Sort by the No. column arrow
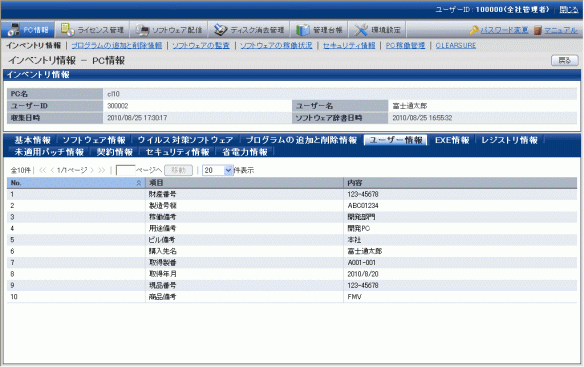This screenshot has width=584, height=367. pyautogui.click(x=139, y=183)
